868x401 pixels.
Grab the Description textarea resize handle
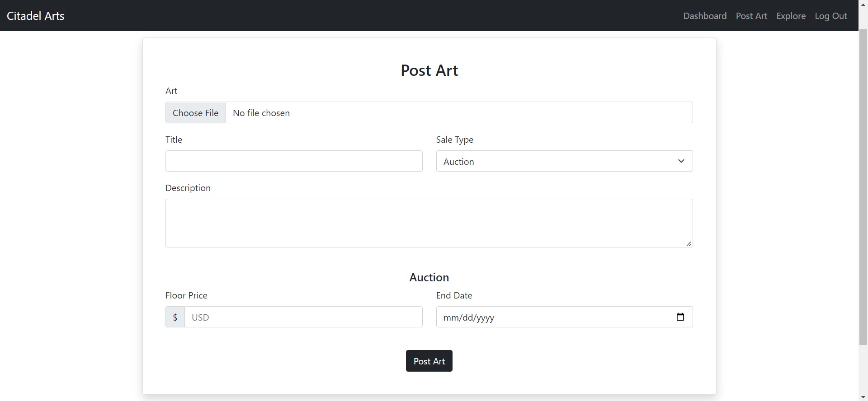click(x=689, y=244)
